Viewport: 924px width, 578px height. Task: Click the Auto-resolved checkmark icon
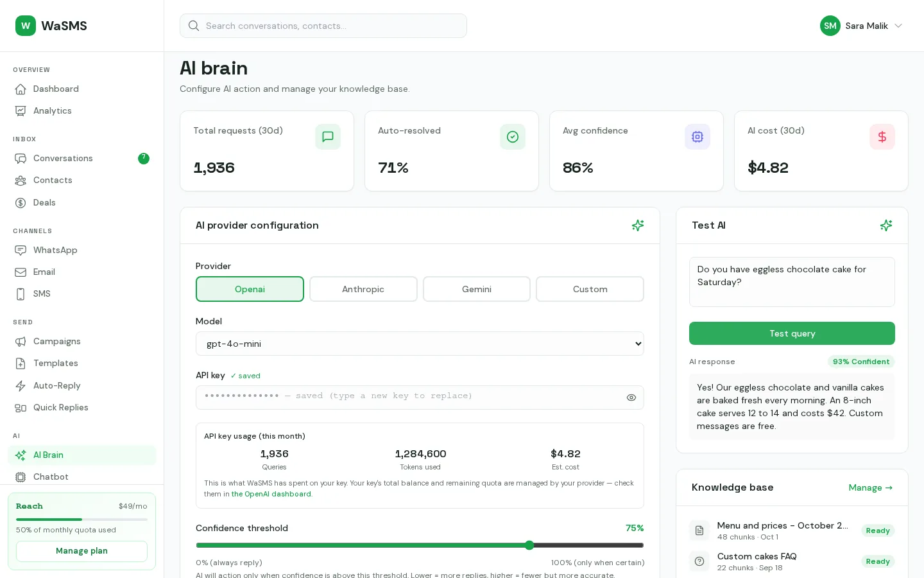point(513,137)
